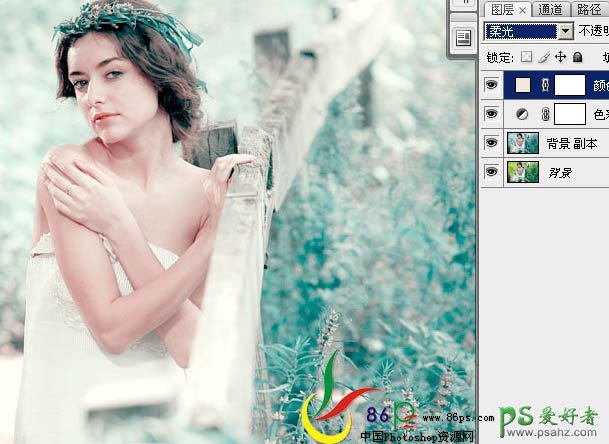
Task: Click the lock all padlock icon
Action: point(577,58)
